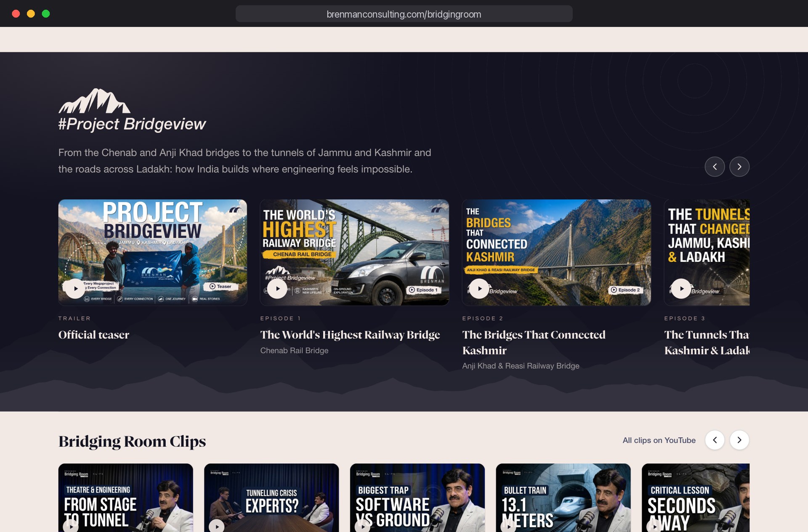Click the #Project Bridgeview heading
The height and width of the screenshot is (532, 808).
point(132,124)
